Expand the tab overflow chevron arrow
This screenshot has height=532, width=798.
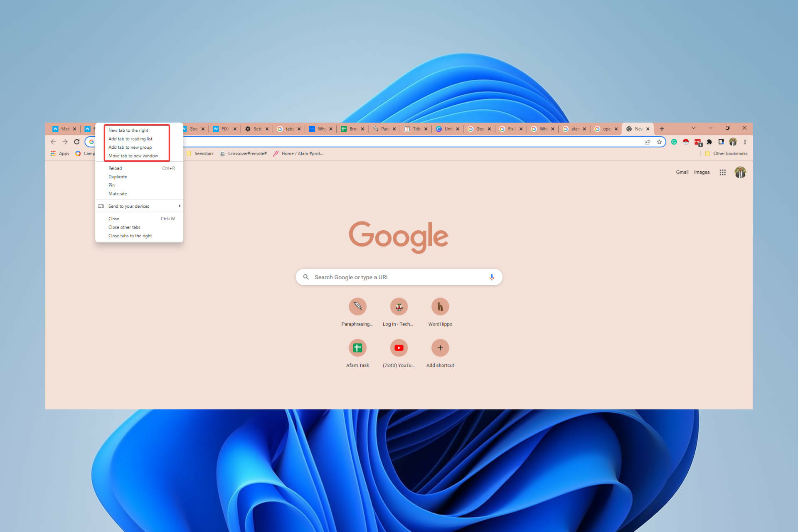(693, 128)
